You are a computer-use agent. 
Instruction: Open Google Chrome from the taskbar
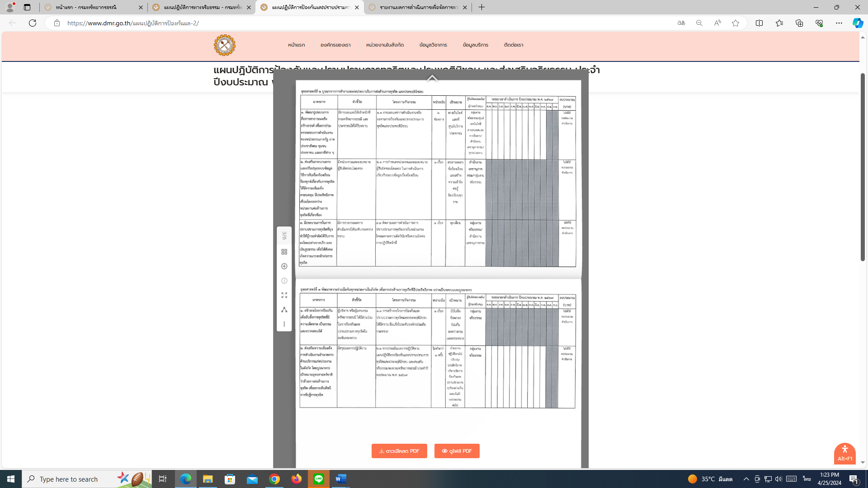[x=274, y=479]
